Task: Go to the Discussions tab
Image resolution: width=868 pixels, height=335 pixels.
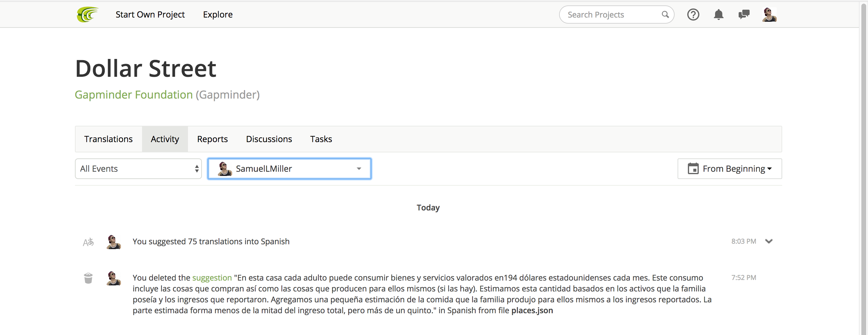Action: 269,139
